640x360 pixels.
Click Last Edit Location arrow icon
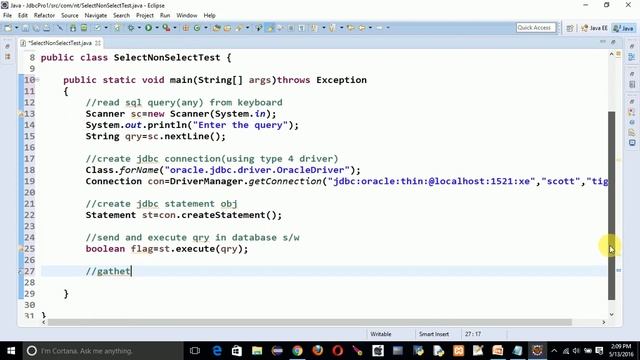coord(350,28)
